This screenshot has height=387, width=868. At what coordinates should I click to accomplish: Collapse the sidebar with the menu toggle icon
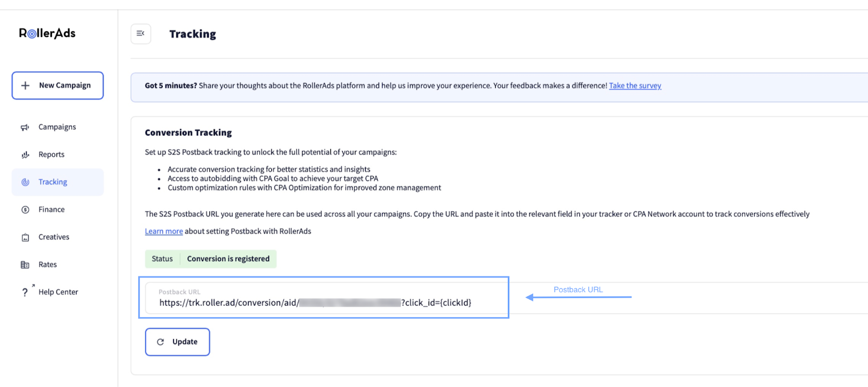[141, 34]
